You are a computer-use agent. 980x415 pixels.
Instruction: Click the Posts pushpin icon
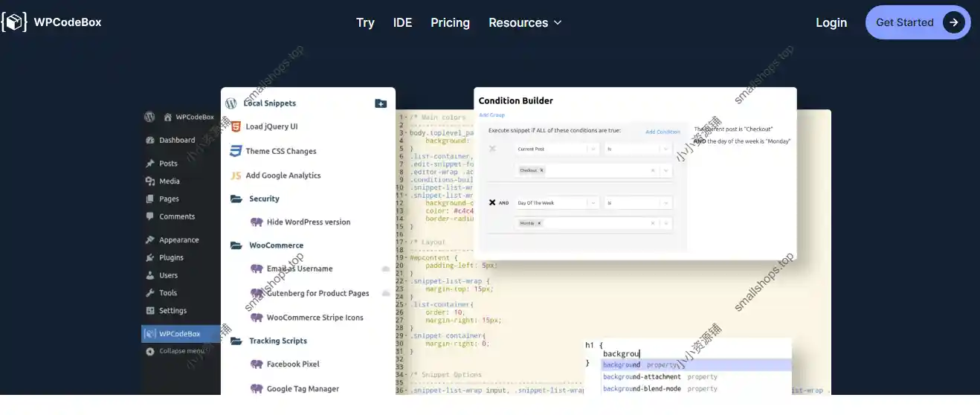click(x=150, y=164)
